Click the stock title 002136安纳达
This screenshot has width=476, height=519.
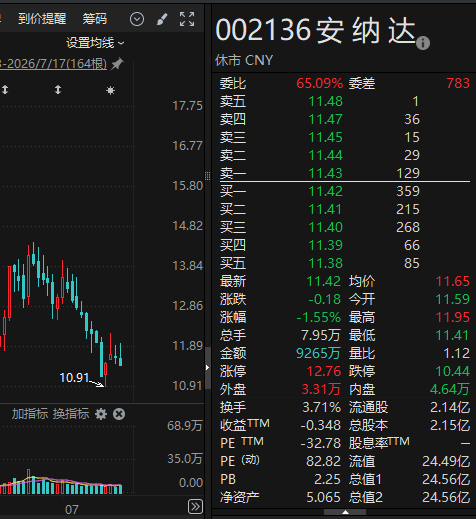[315, 30]
